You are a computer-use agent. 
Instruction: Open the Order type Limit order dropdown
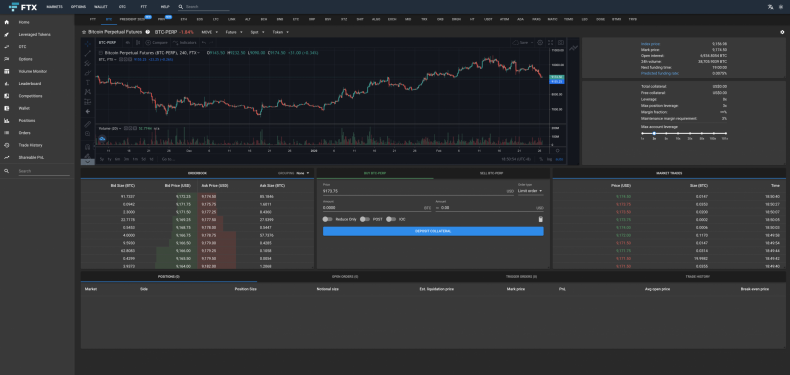[x=531, y=191]
